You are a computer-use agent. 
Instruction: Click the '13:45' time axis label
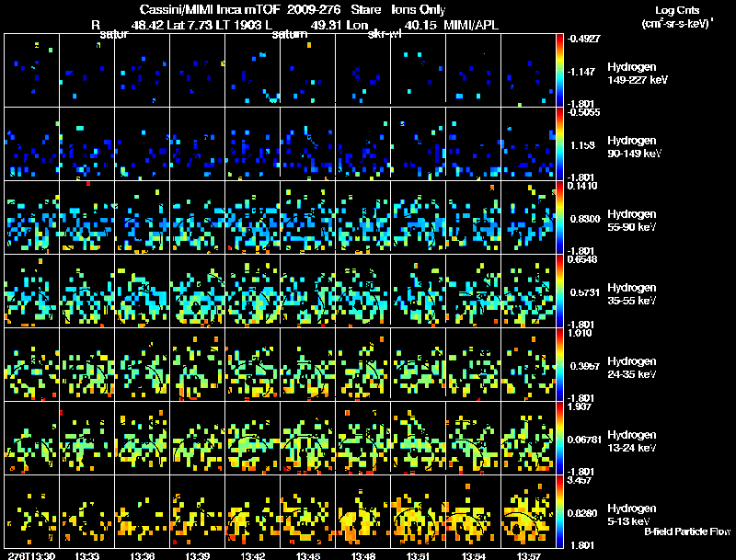[x=308, y=555]
